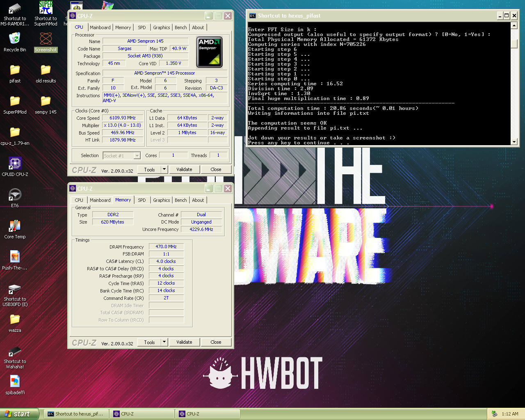Switch to CPU tab in bottom CPU-Z
This screenshot has height=420, width=525.
tap(79, 200)
